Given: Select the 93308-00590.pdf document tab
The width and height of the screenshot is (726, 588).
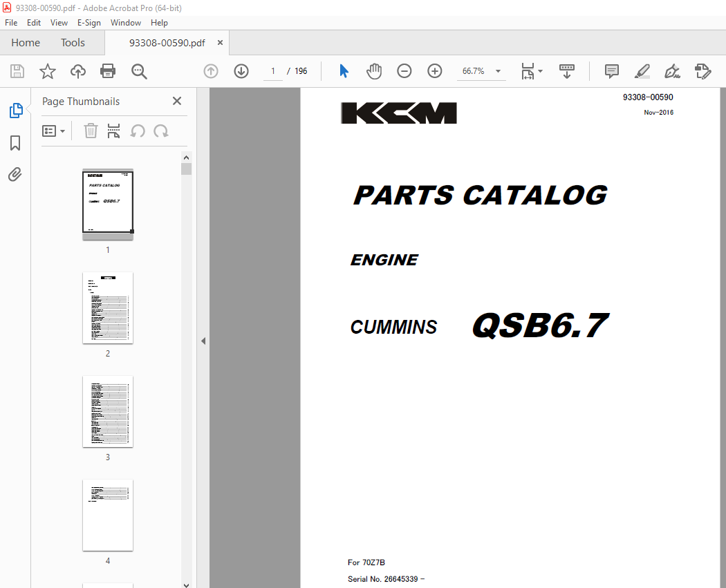Looking at the screenshot, I should tap(167, 43).
